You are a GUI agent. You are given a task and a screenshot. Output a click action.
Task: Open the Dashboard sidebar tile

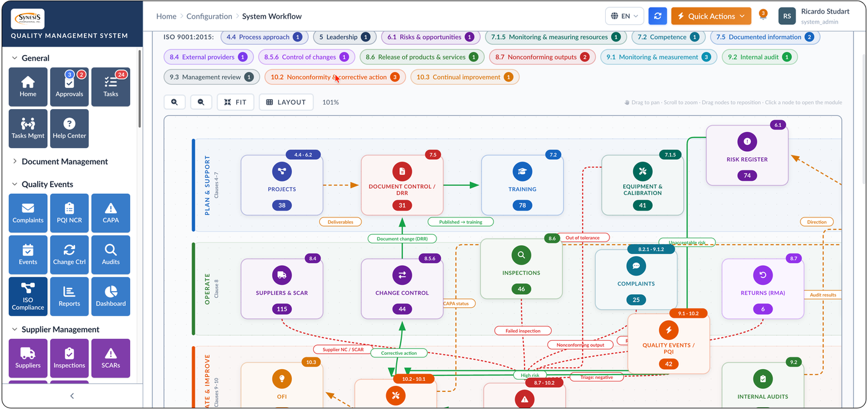(x=111, y=297)
